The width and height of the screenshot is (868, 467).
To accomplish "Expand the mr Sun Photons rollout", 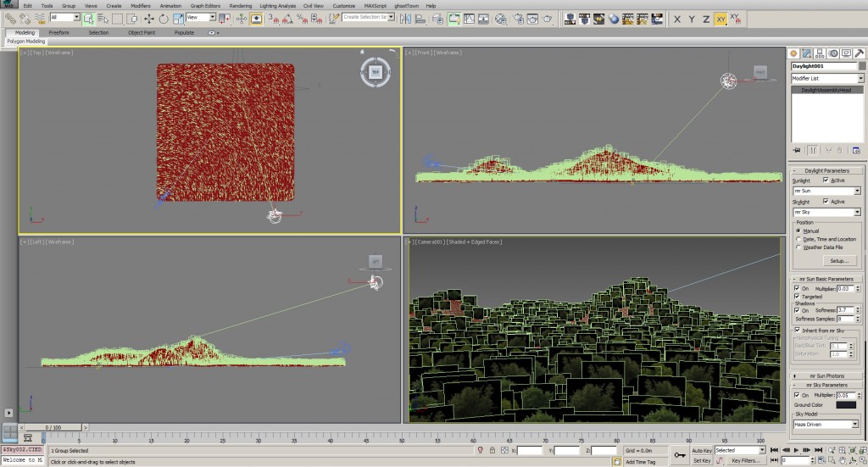I will pos(827,375).
